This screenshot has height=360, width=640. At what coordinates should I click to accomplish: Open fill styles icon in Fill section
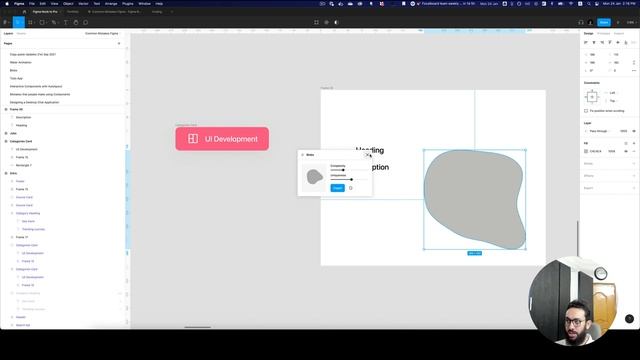point(626,143)
